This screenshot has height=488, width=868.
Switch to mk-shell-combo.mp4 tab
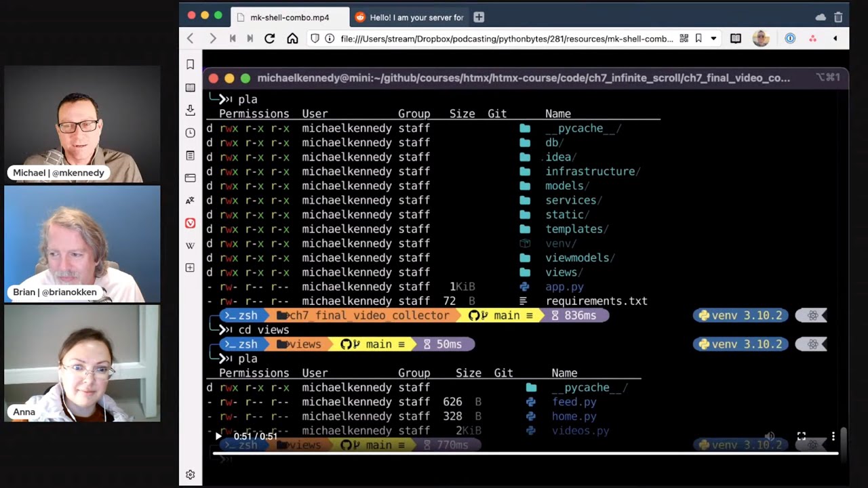point(290,18)
